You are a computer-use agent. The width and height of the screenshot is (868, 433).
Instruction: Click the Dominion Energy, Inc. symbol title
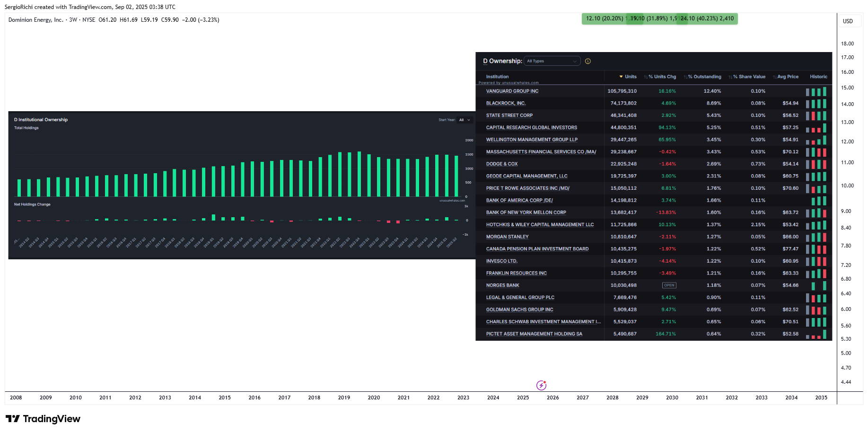coord(36,20)
